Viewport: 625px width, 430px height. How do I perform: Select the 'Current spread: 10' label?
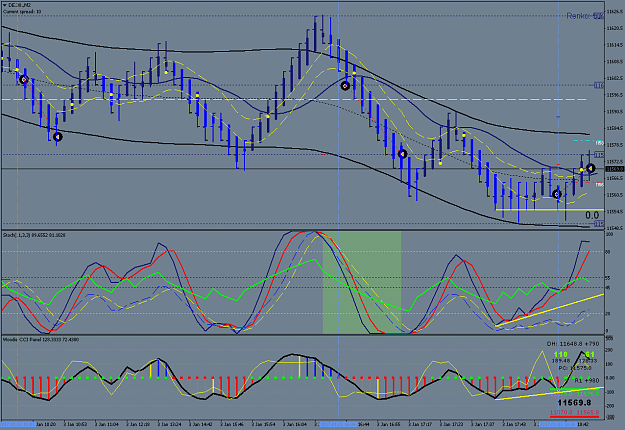click(22, 12)
